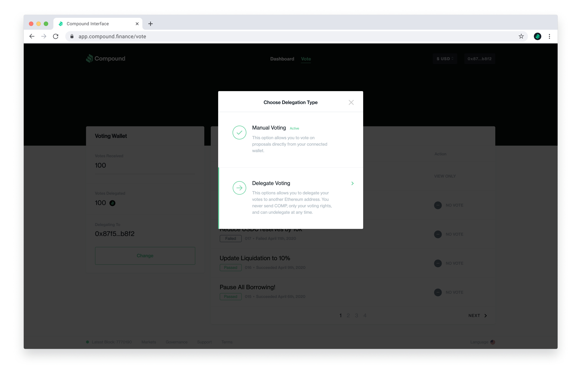Image resolution: width=588 pixels, height=376 pixels.
Task: Click the Delegate Voting arrow circle icon
Action: [x=239, y=188]
